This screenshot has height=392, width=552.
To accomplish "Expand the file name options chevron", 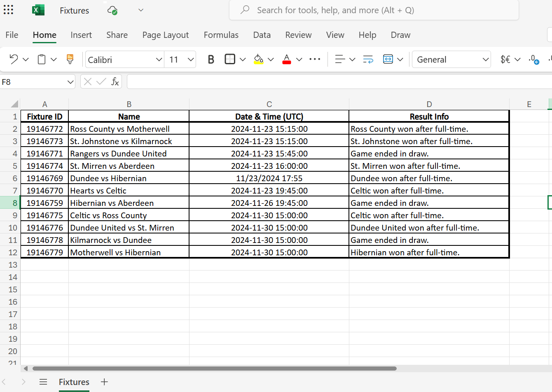I will tap(141, 10).
